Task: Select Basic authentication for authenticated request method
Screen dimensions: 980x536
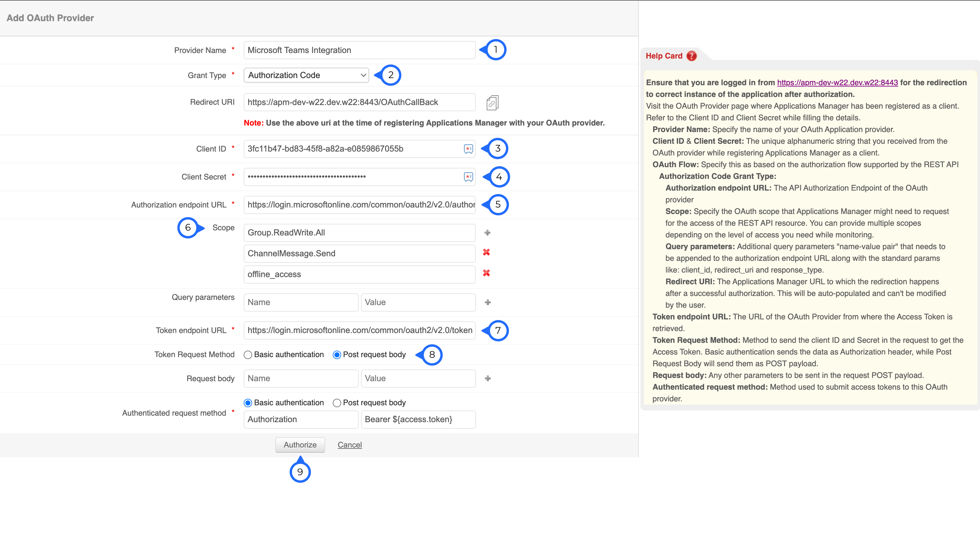Action: pyautogui.click(x=248, y=403)
